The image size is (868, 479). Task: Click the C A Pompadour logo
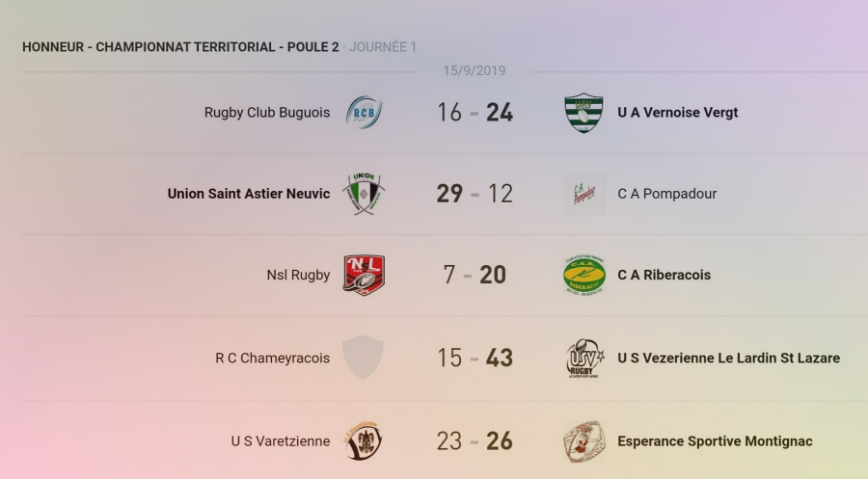tap(583, 194)
